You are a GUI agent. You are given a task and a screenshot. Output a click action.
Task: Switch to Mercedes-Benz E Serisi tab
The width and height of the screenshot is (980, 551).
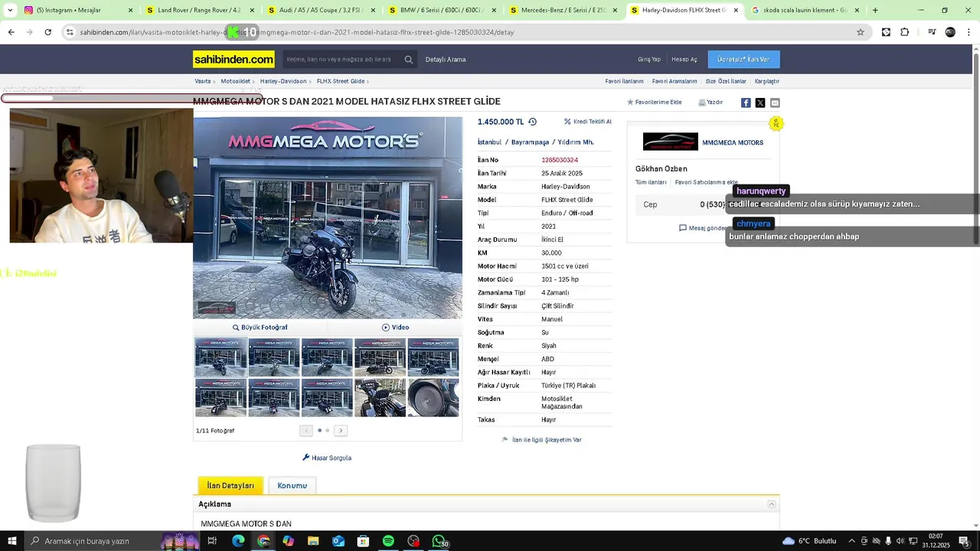(563, 10)
